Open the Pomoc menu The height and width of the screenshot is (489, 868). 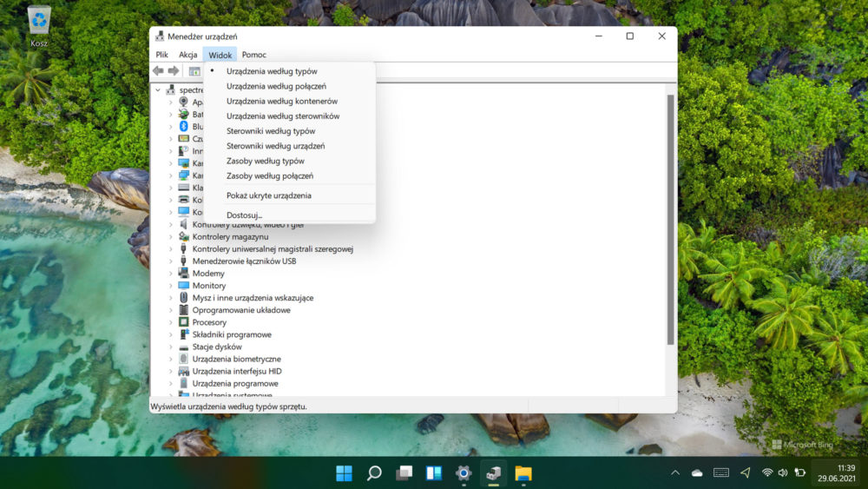[x=253, y=54]
